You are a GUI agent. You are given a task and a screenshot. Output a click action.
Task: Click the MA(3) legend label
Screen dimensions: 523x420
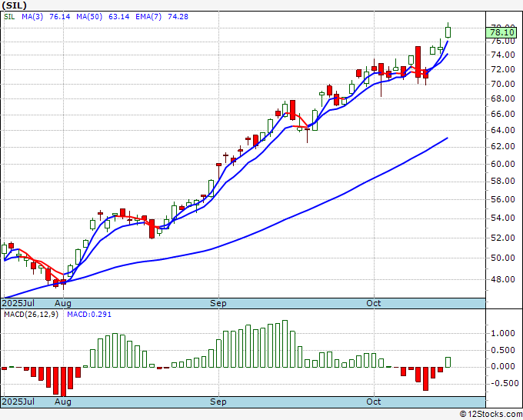32,17
